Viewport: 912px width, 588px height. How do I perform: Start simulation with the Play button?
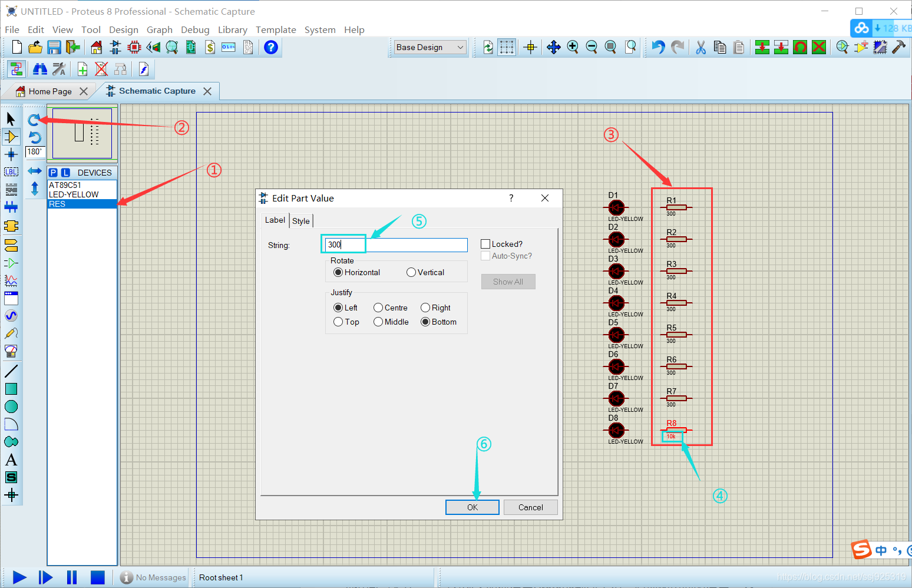[19, 577]
